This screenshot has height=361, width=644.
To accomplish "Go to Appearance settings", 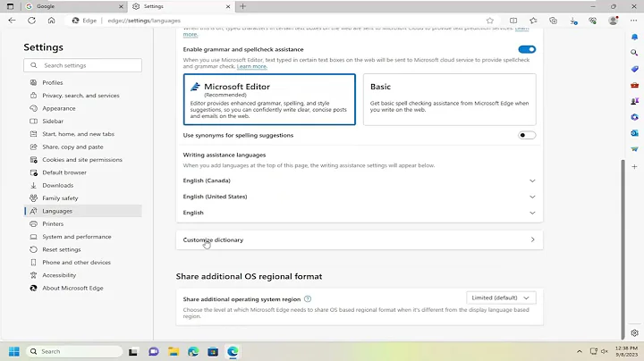I will click(83, 108).
